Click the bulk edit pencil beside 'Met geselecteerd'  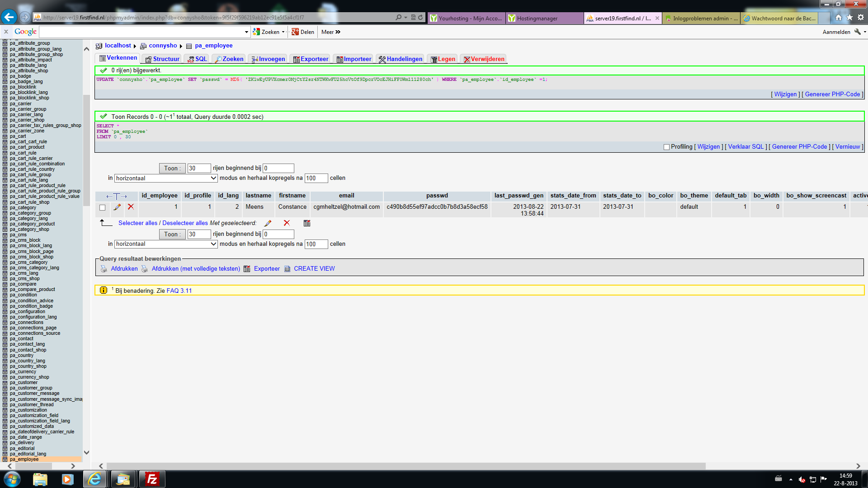coord(268,223)
